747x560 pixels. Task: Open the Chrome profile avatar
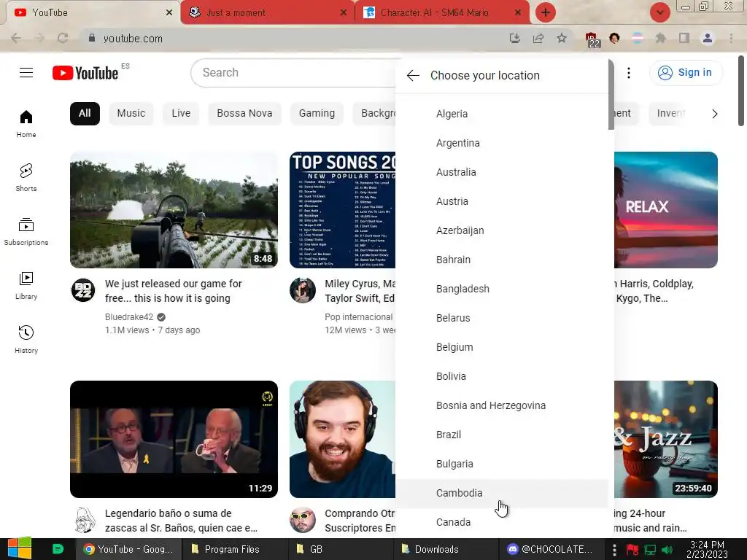coord(708,38)
